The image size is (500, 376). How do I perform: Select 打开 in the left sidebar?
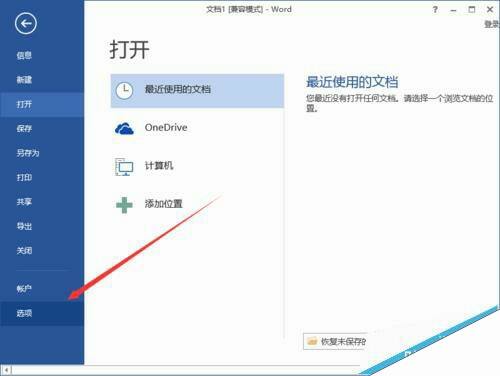tap(42, 104)
